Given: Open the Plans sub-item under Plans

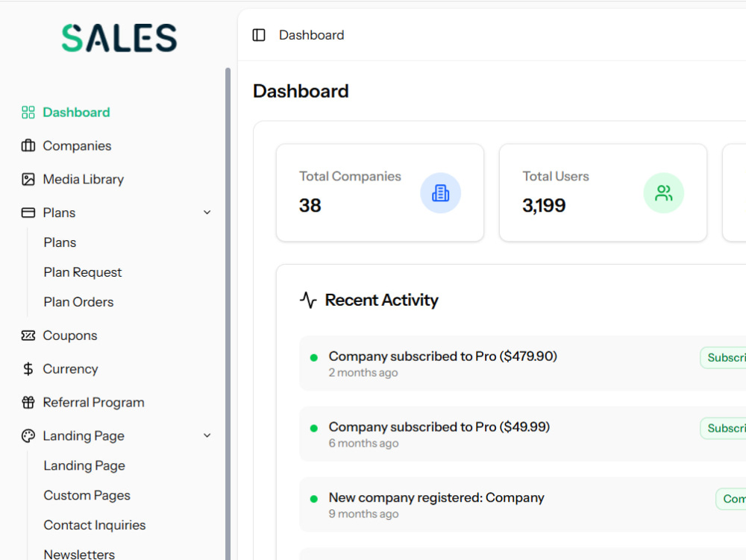Looking at the screenshot, I should pyautogui.click(x=60, y=242).
